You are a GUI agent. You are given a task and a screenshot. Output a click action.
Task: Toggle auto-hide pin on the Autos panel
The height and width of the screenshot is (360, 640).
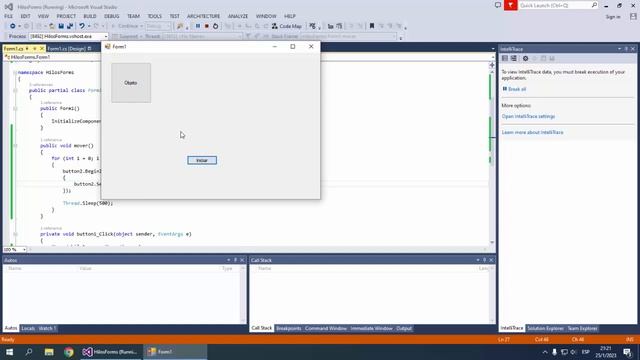pos(236,260)
